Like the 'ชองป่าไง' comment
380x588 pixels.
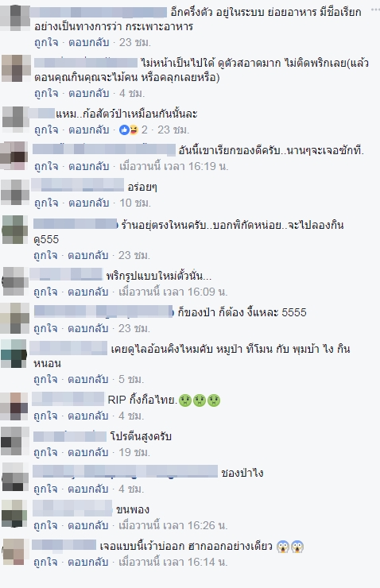click(45, 489)
